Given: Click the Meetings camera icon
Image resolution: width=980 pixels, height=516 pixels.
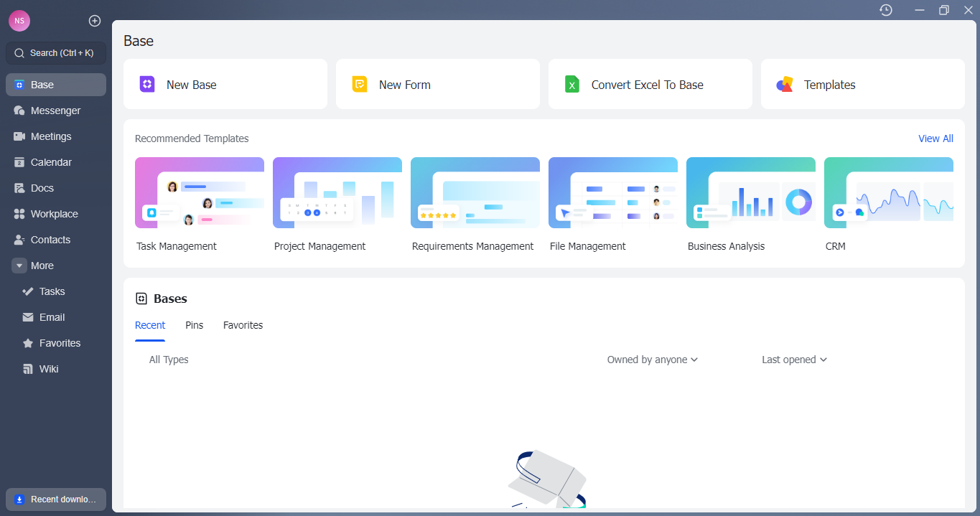Looking at the screenshot, I should [x=19, y=136].
